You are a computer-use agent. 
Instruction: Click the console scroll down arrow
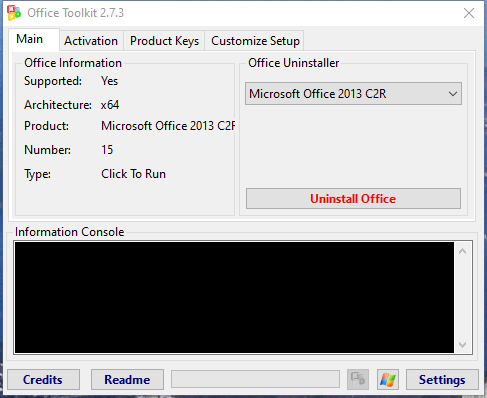462,344
